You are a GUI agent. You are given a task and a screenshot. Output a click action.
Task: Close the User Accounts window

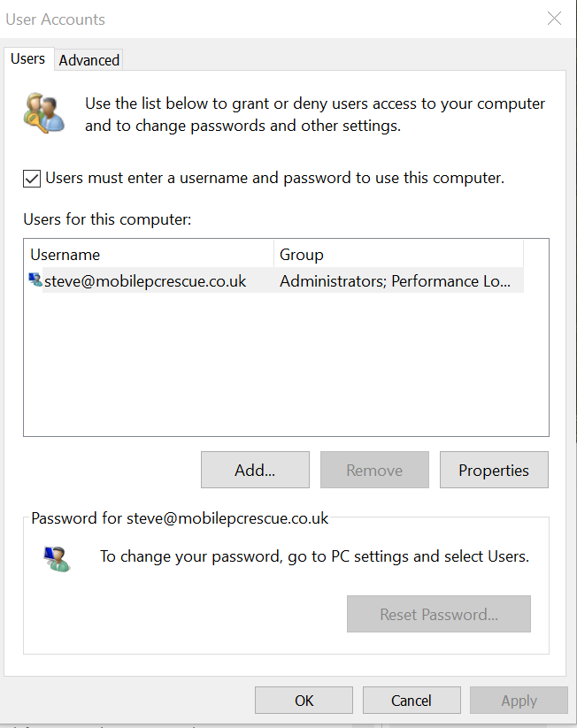(x=554, y=19)
